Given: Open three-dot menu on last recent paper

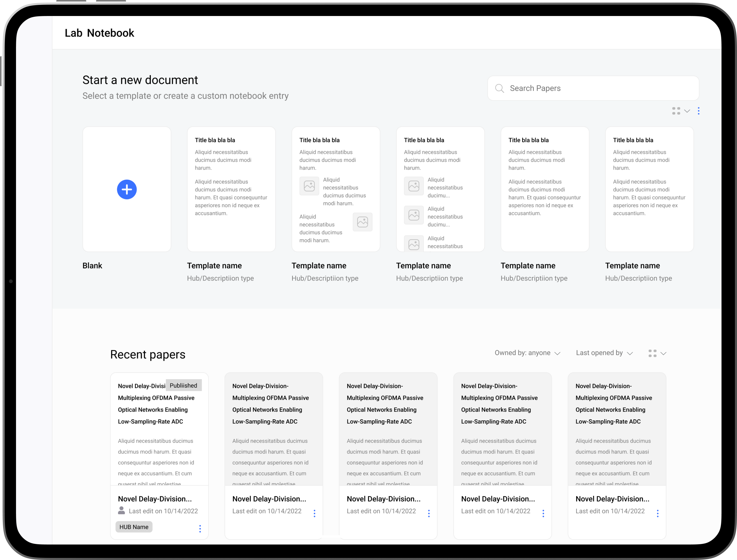Looking at the screenshot, I should click(657, 513).
